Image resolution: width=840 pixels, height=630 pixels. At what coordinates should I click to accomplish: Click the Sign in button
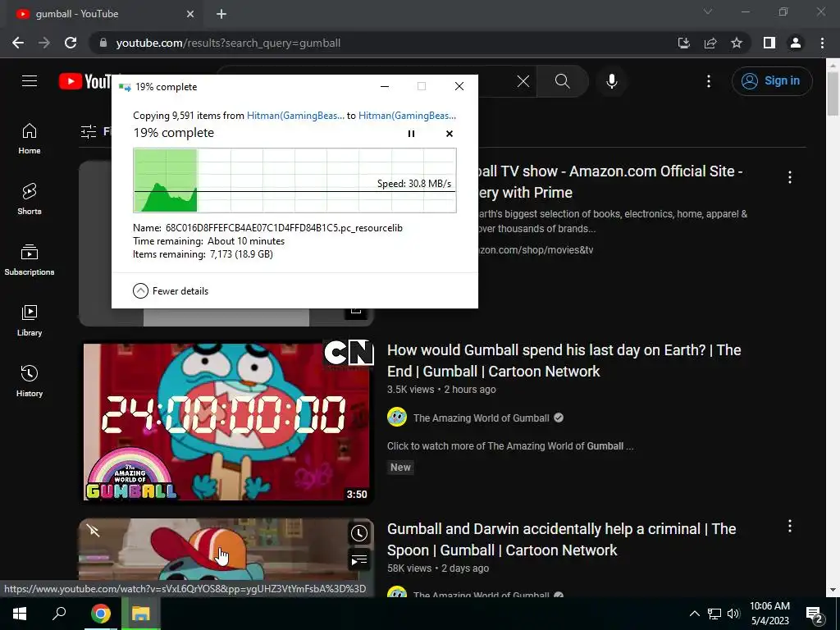tap(772, 81)
